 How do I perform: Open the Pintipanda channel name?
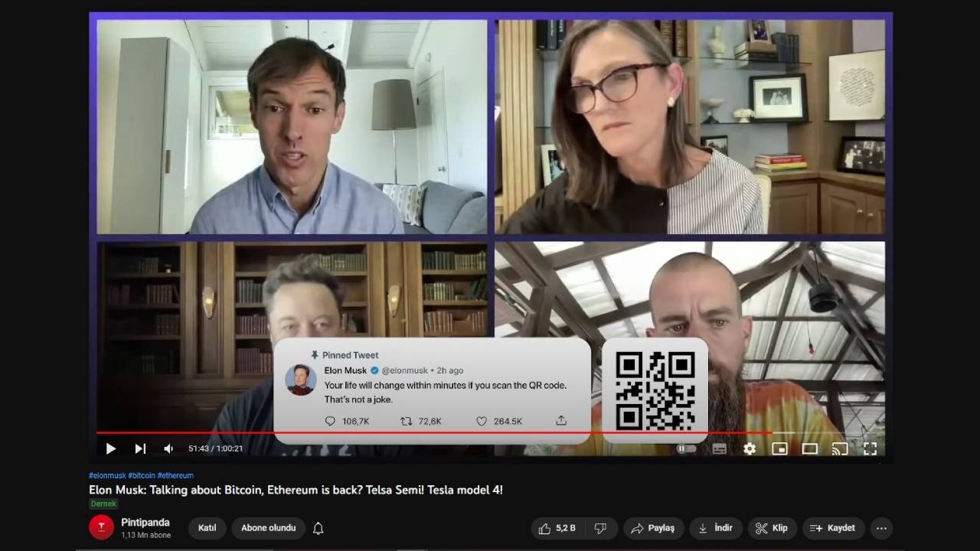pos(145,523)
